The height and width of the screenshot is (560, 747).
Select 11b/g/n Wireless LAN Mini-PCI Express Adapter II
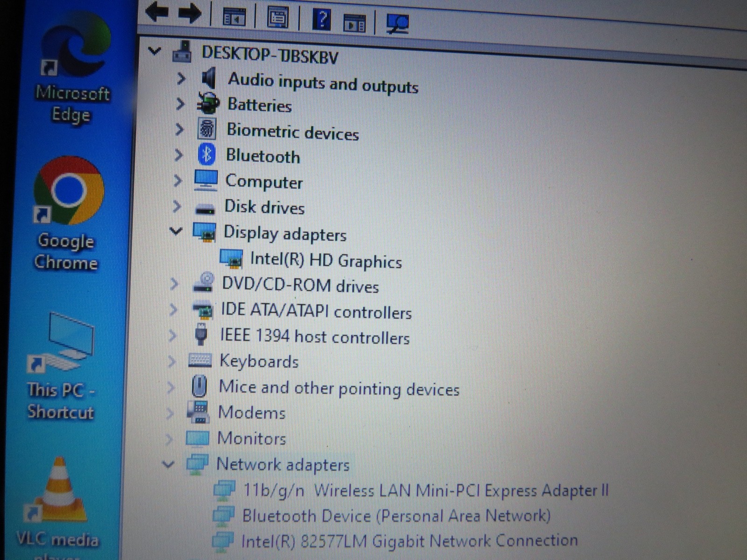(x=411, y=490)
